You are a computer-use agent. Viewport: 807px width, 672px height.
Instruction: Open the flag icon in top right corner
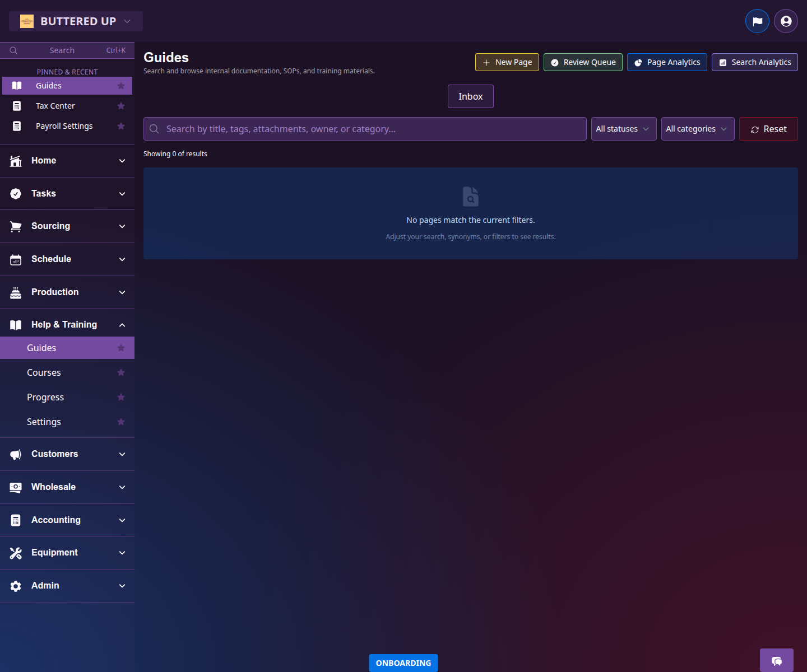(x=757, y=21)
